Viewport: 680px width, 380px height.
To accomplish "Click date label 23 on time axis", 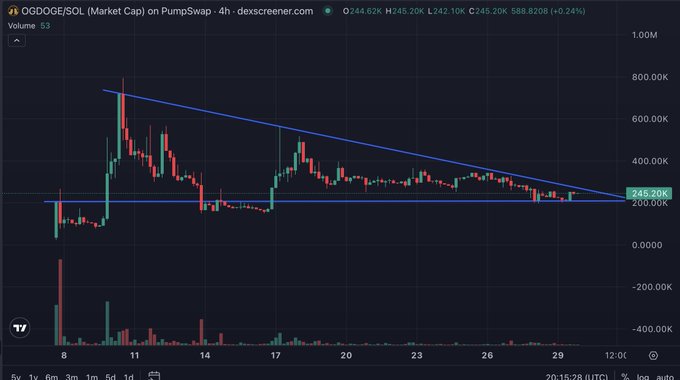I will click(x=416, y=356).
